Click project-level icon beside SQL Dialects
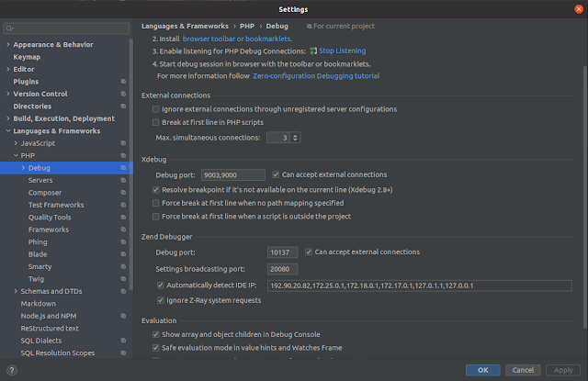The height and width of the screenshot is (381, 588). (x=123, y=341)
